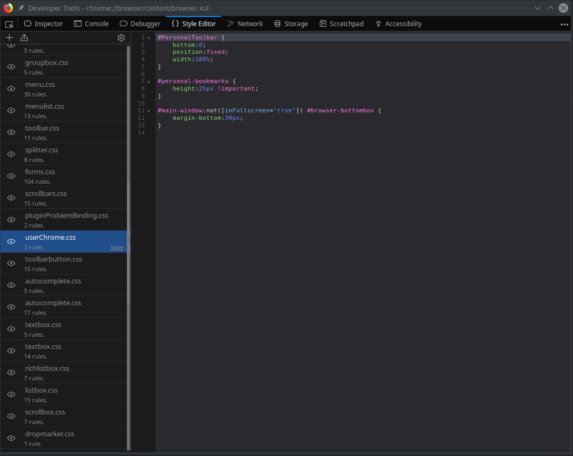Open the Debugger tab
This screenshot has height=456, width=573.
(140, 24)
